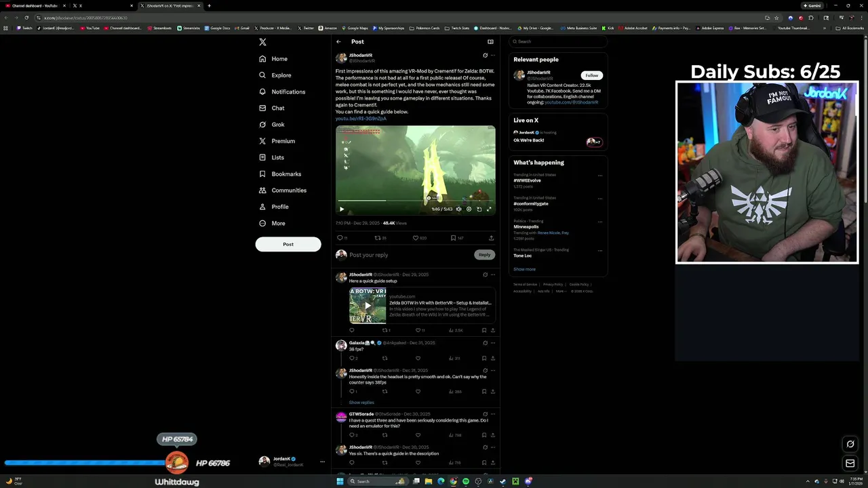Open the youtu.be link in the post
Viewport: 868px width, 488px height.
[361, 119]
